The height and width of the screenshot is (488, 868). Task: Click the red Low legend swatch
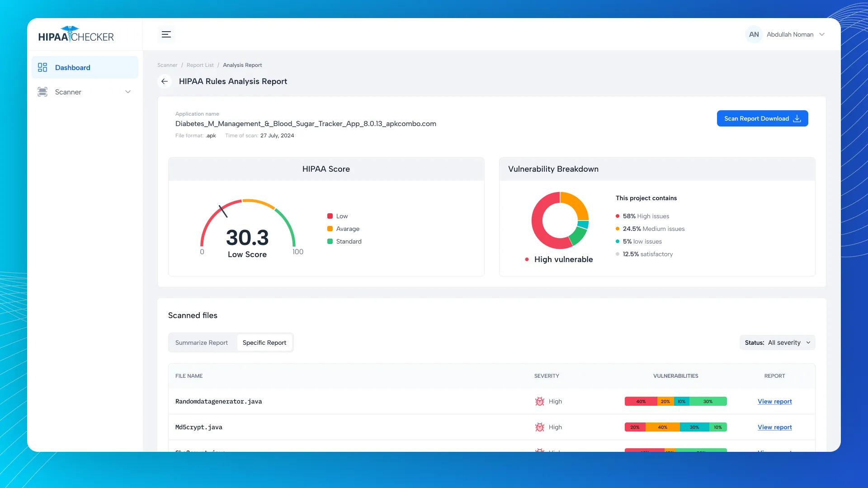tap(330, 216)
